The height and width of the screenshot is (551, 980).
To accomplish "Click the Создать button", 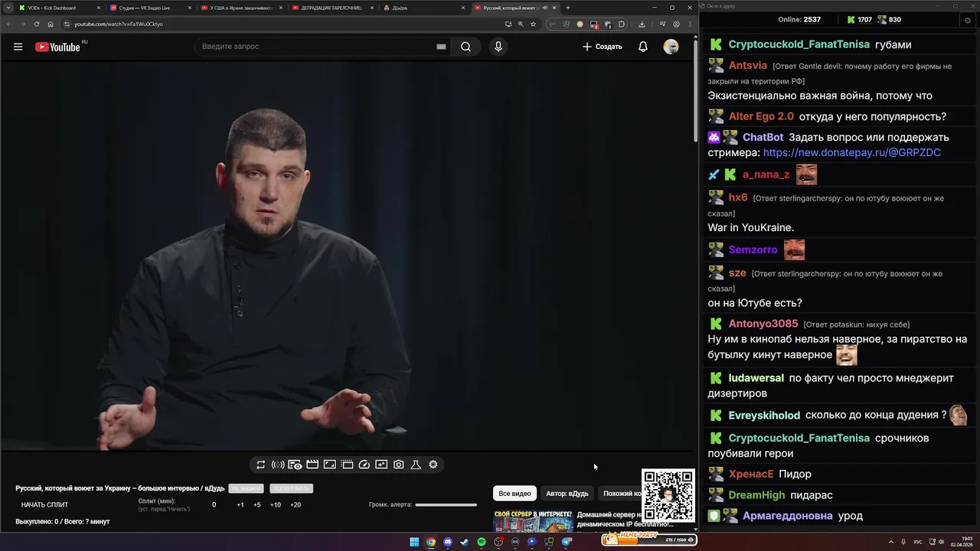I will pyautogui.click(x=603, y=47).
